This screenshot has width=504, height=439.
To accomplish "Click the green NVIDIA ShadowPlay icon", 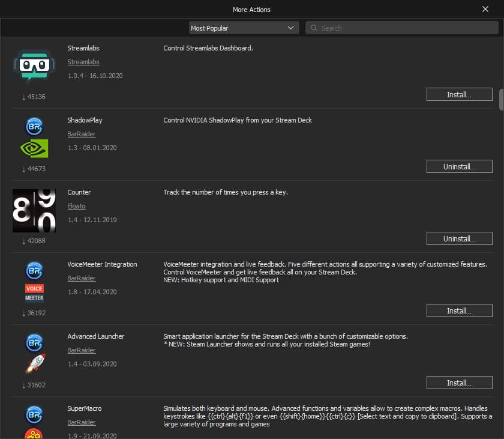I will point(34,148).
